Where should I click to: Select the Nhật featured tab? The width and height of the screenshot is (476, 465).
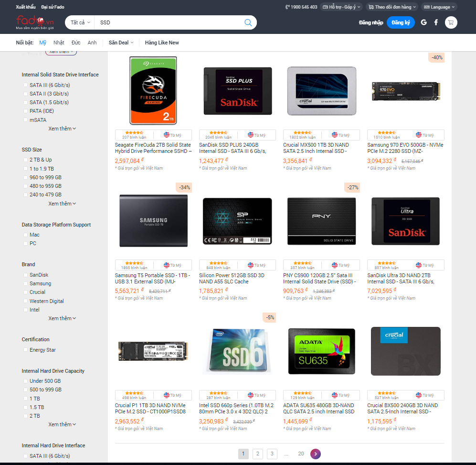pos(59,43)
